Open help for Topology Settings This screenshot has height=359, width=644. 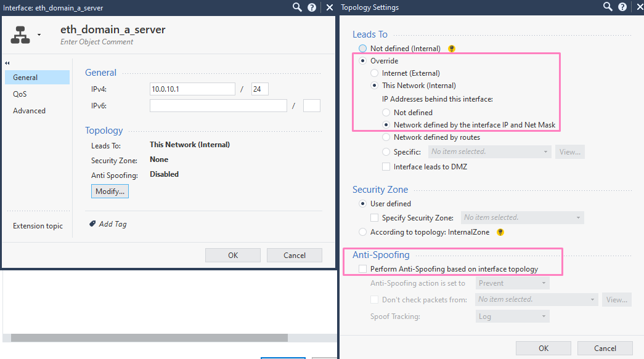[x=622, y=7]
